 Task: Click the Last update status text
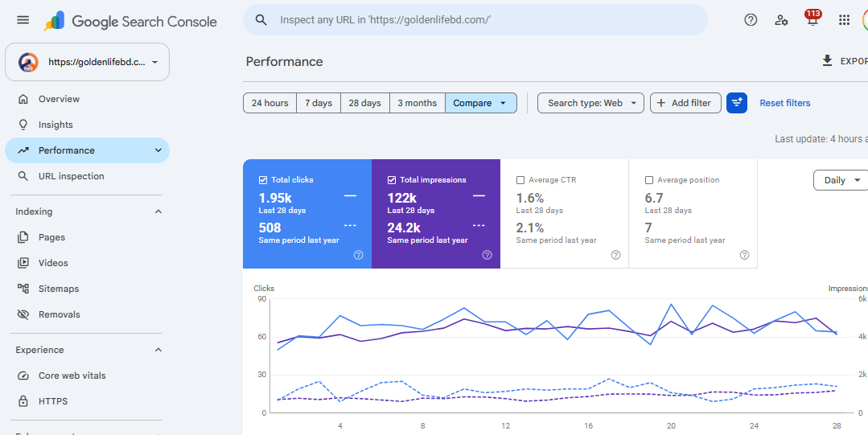[x=821, y=139]
